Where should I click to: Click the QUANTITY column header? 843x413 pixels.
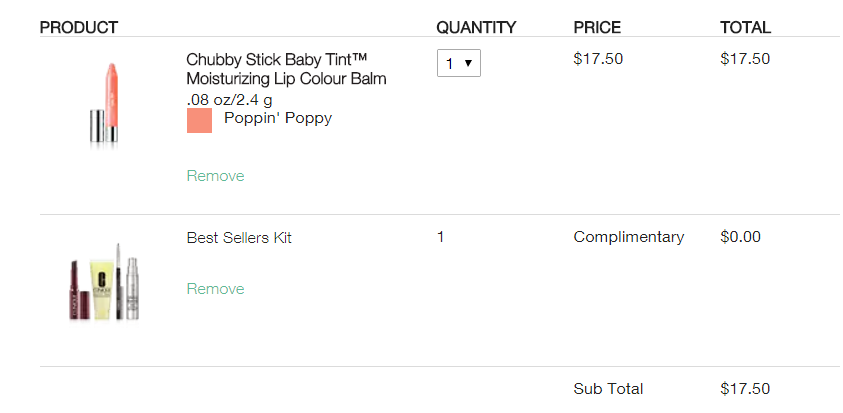(476, 27)
